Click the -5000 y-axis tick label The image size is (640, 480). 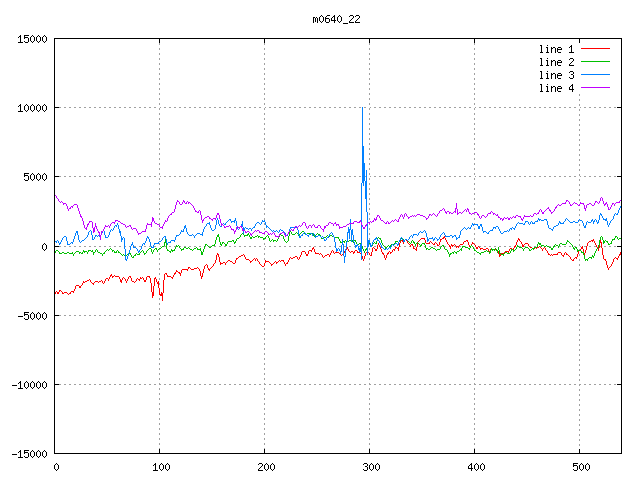click(x=31, y=315)
